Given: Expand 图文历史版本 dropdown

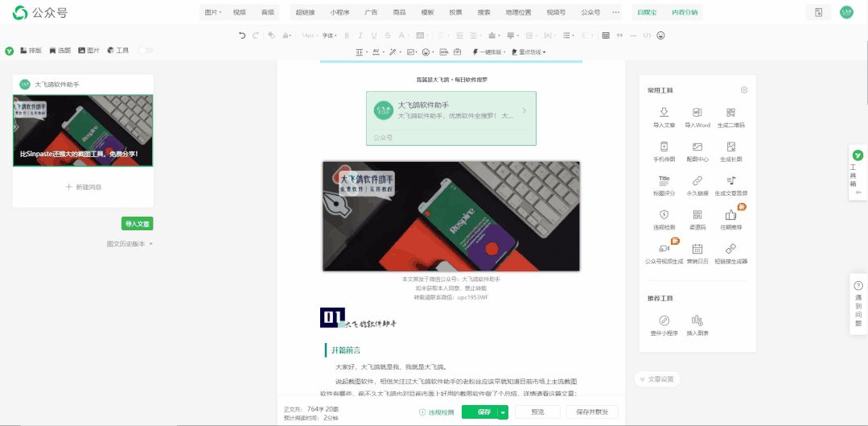Looking at the screenshot, I should 130,244.
